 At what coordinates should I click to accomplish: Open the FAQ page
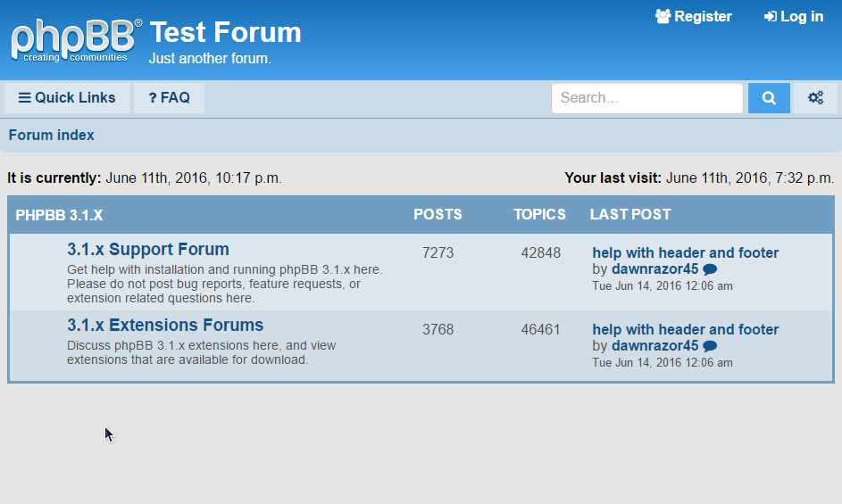(169, 98)
